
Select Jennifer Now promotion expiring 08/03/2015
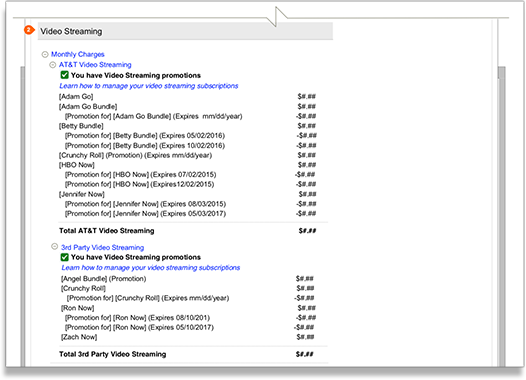click(x=190, y=204)
